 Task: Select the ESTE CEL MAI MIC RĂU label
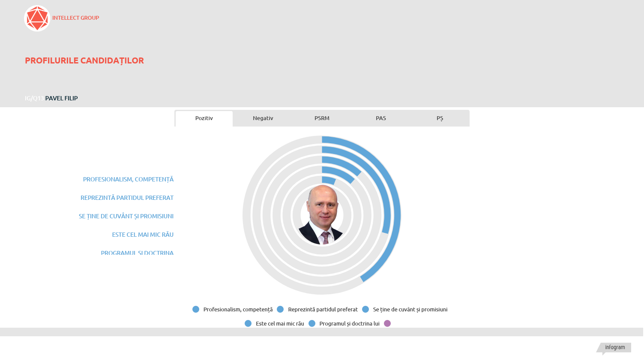(x=143, y=235)
